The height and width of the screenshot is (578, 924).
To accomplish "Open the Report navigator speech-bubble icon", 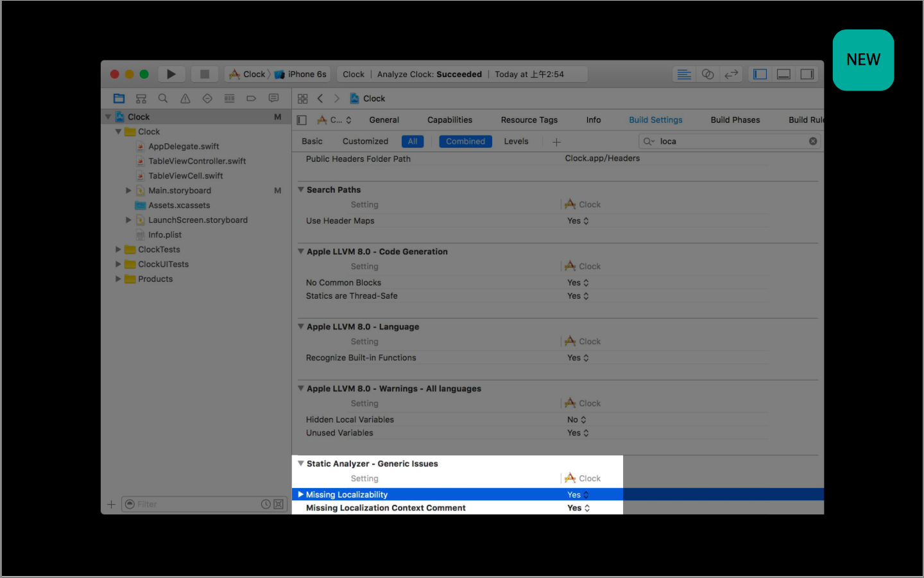I will pyautogui.click(x=274, y=98).
